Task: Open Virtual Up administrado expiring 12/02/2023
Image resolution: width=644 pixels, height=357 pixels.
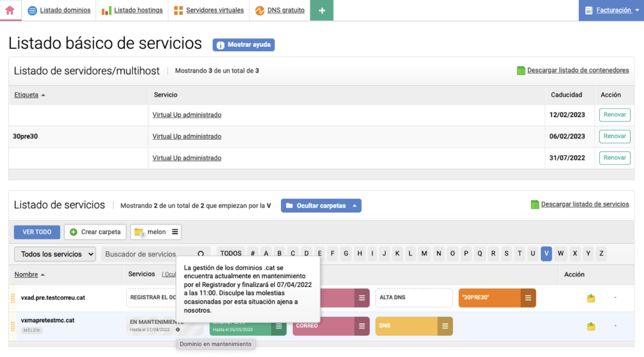Action: [x=187, y=115]
